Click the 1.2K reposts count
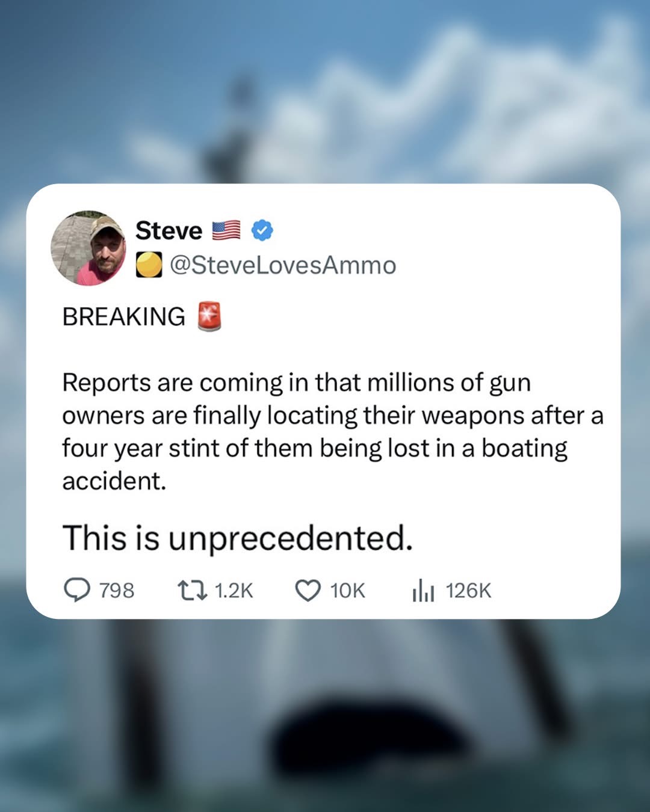The image size is (650, 812). click(234, 591)
